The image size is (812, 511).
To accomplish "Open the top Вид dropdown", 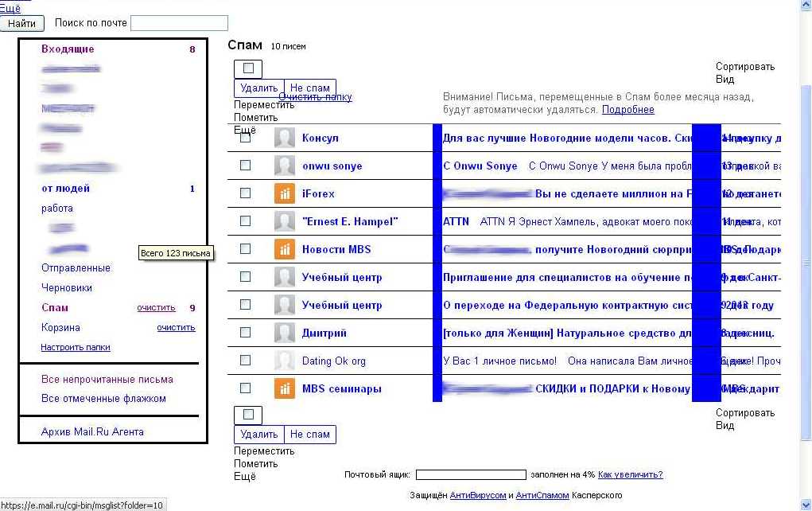I will tap(725, 80).
